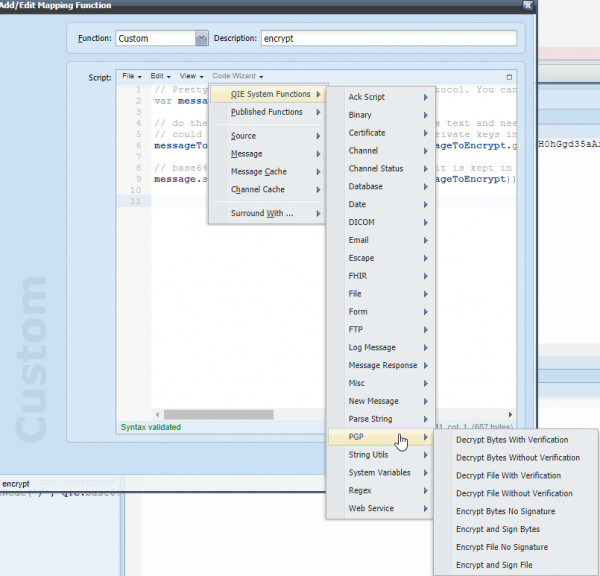
Task: Select the PGP menu entry
Action: (x=381, y=437)
